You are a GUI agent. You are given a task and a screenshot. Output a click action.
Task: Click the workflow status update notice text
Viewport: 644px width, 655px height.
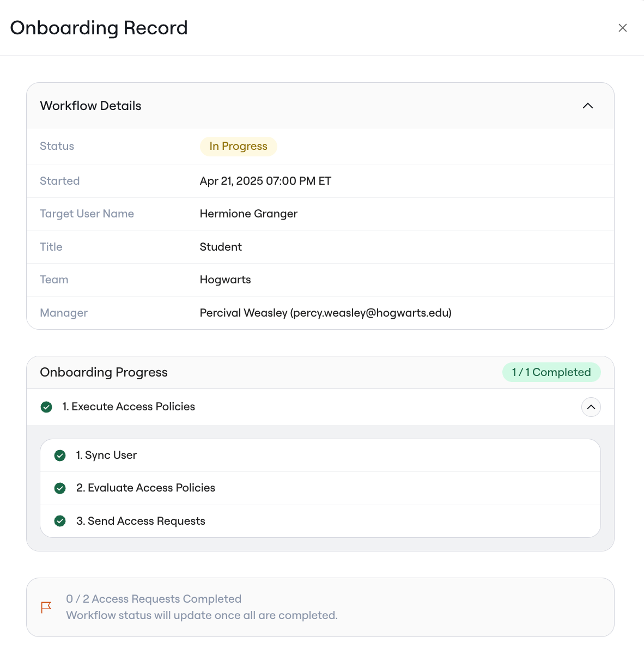[202, 615]
